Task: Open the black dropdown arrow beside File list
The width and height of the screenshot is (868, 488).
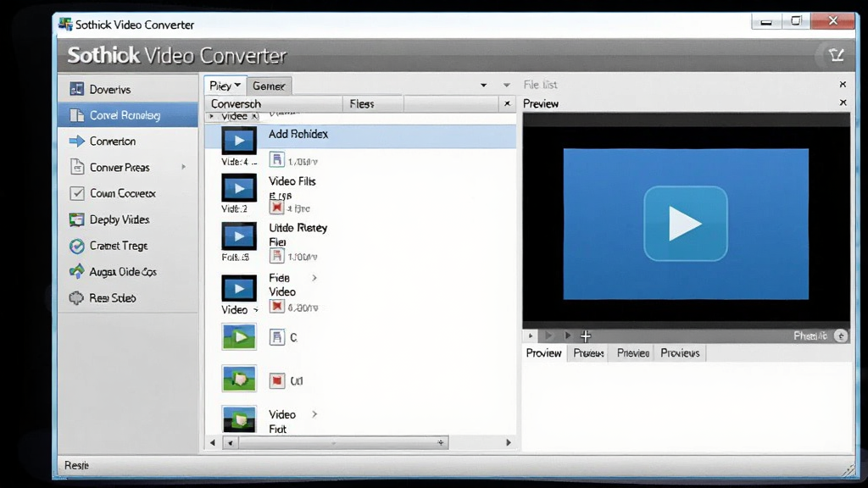Action: coord(483,86)
